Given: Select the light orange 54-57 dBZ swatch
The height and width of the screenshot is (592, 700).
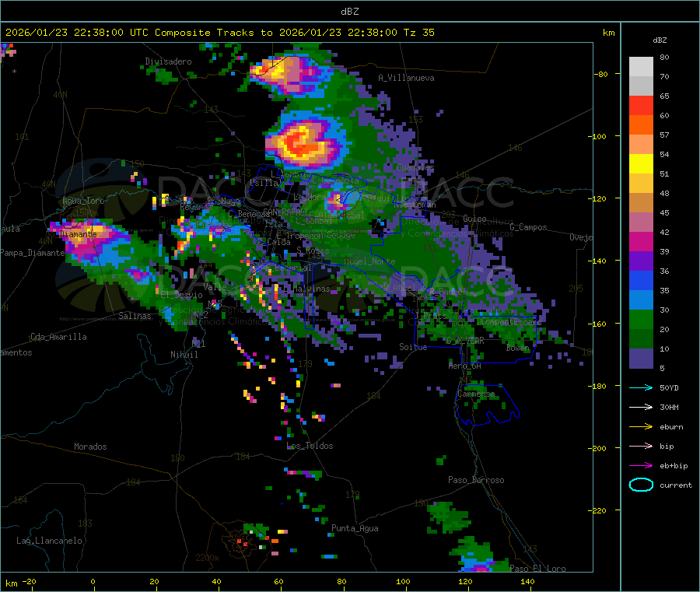Looking at the screenshot, I should click(x=641, y=145).
